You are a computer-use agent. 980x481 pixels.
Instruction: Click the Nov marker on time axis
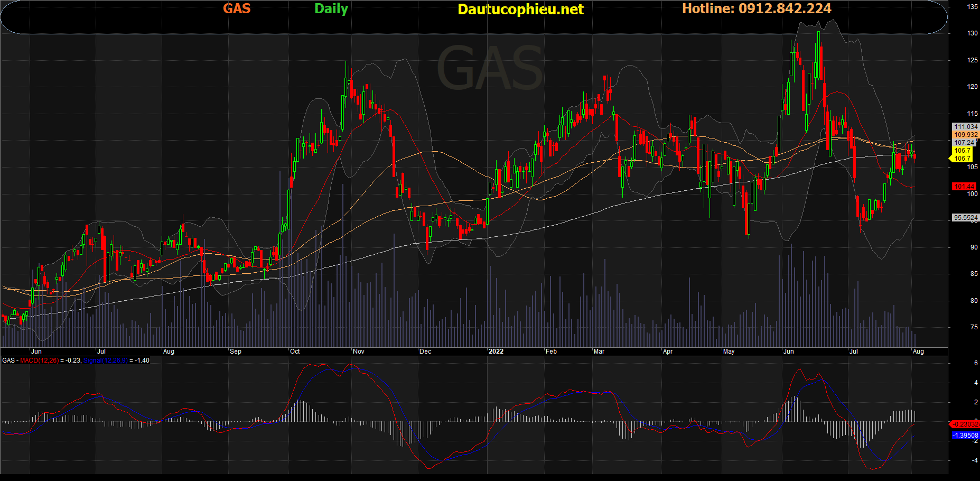click(358, 351)
